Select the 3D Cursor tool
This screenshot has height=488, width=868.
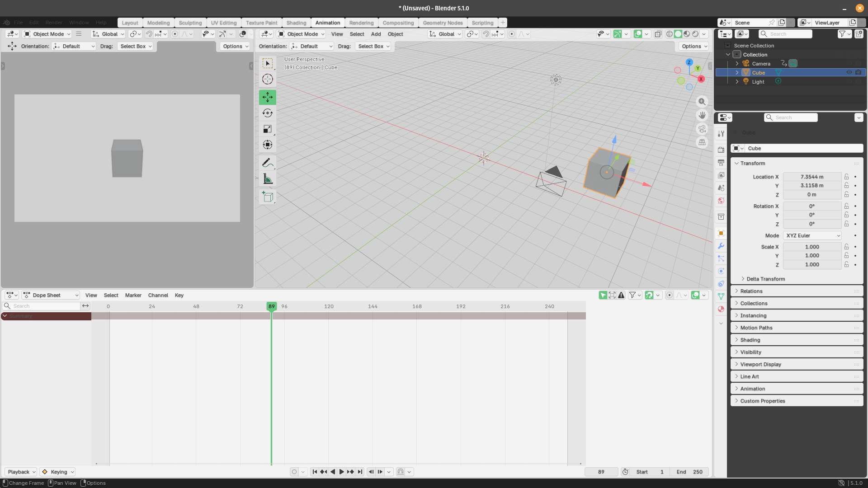(268, 79)
